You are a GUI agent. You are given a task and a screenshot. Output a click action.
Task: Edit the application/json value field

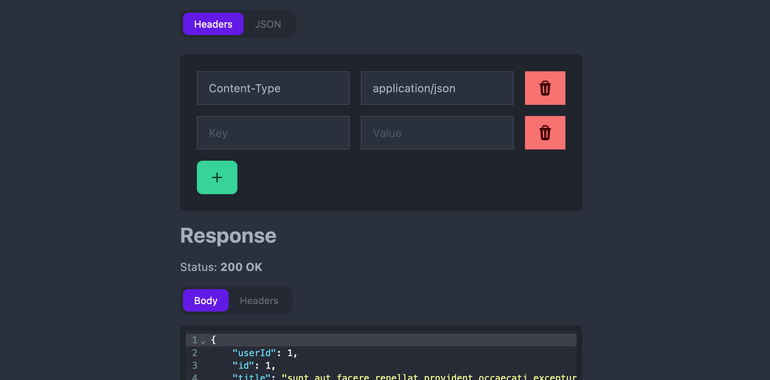click(437, 88)
